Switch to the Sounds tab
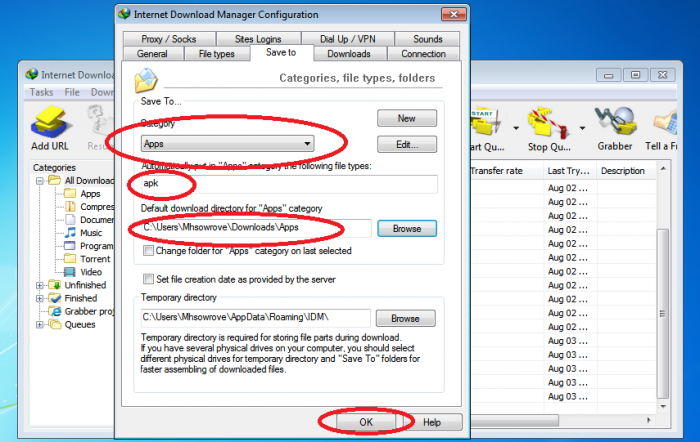Screen dimensions: 700x442 pos(428,39)
